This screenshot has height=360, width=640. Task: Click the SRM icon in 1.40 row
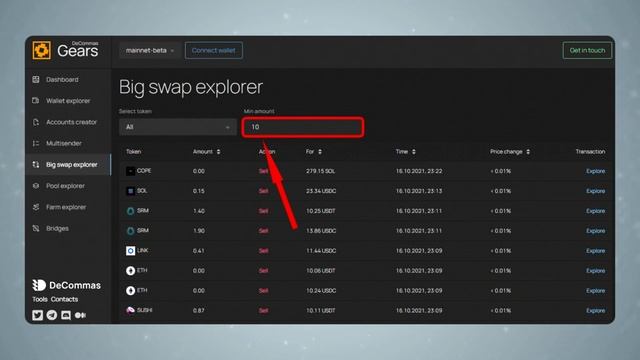tap(130, 211)
